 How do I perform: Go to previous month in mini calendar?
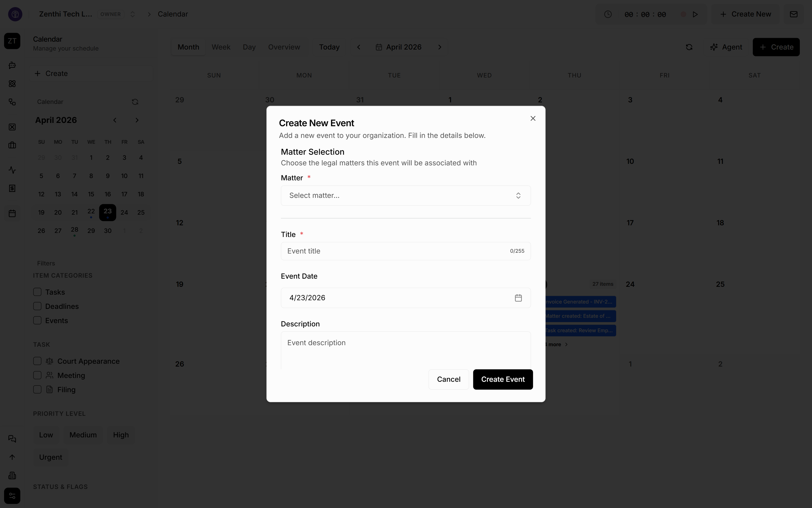tap(115, 120)
